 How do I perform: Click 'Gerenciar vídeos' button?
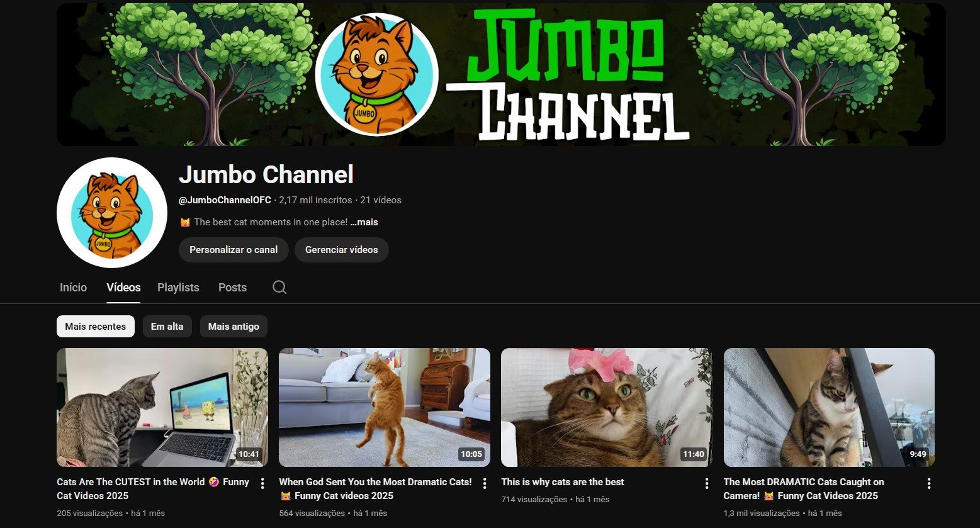click(342, 250)
